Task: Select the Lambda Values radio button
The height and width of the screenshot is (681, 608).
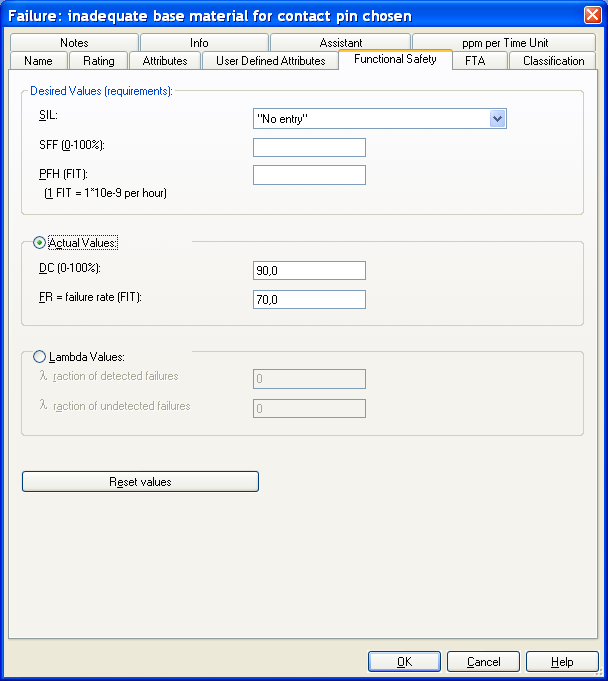Action: [x=40, y=355]
